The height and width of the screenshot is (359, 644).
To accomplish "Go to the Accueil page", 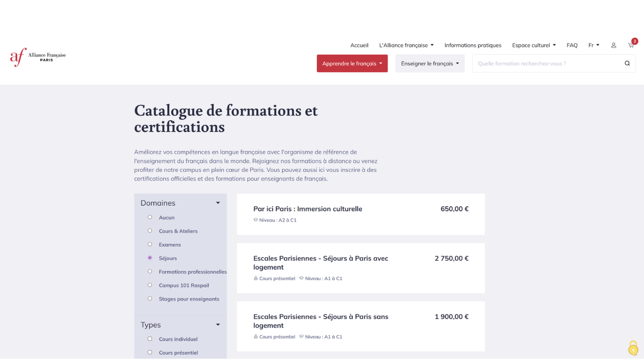I will point(359,45).
